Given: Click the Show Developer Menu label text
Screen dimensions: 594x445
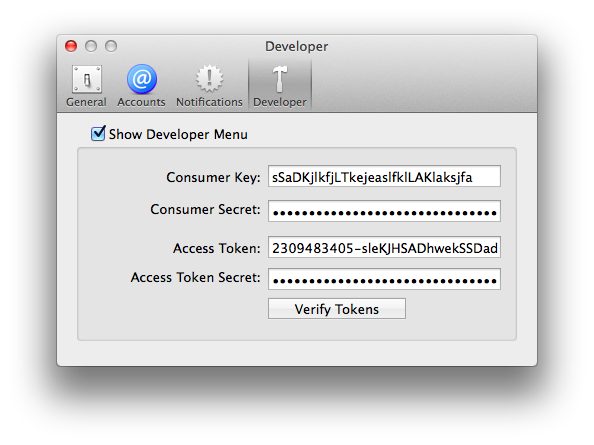Looking at the screenshot, I should [178, 134].
